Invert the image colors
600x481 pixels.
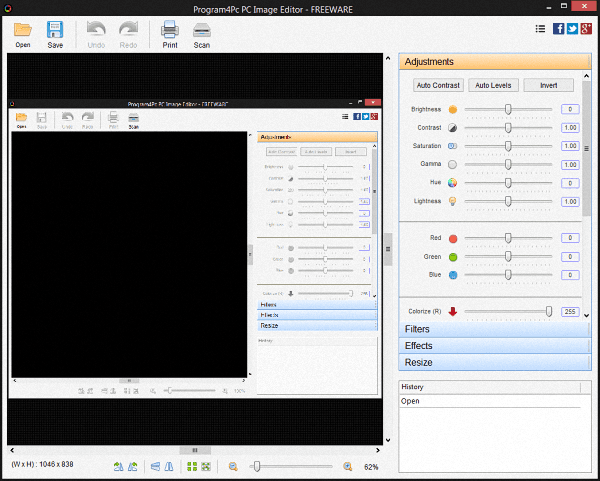coord(548,85)
